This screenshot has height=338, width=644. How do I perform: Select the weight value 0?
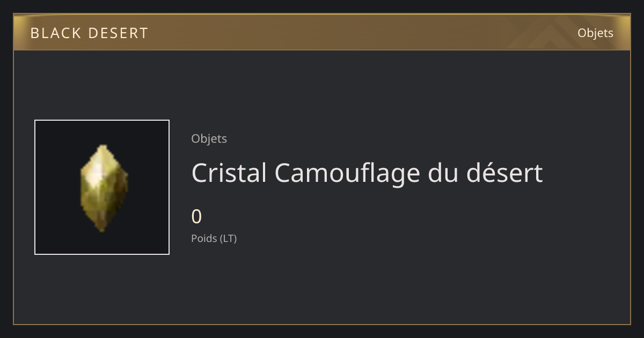(x=196, y=217)
